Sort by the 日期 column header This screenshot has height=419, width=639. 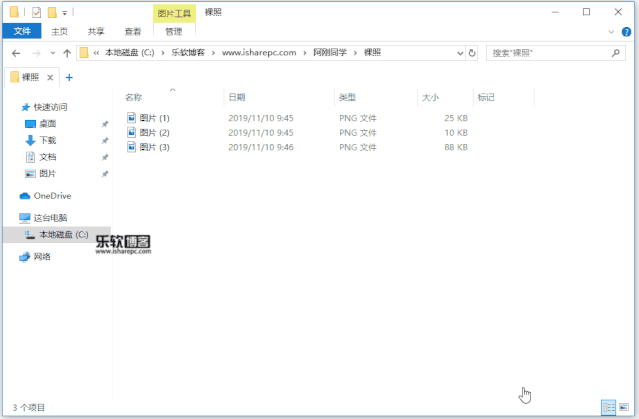(237, 97)
